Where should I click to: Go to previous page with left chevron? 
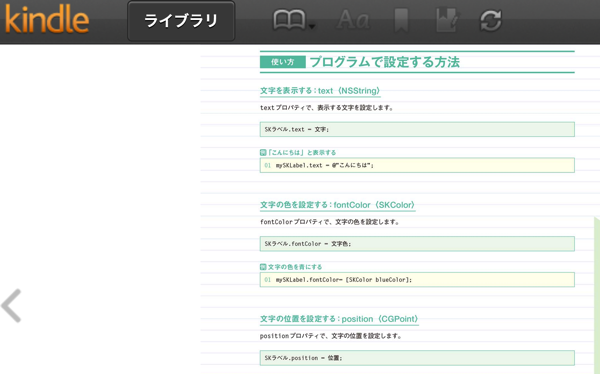11,305
